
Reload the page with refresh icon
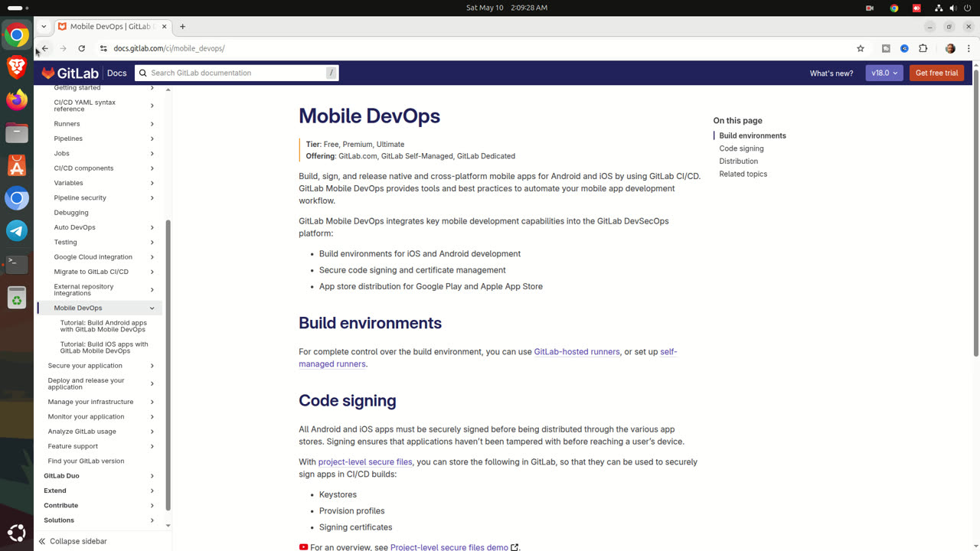click(x=81, y=48)
